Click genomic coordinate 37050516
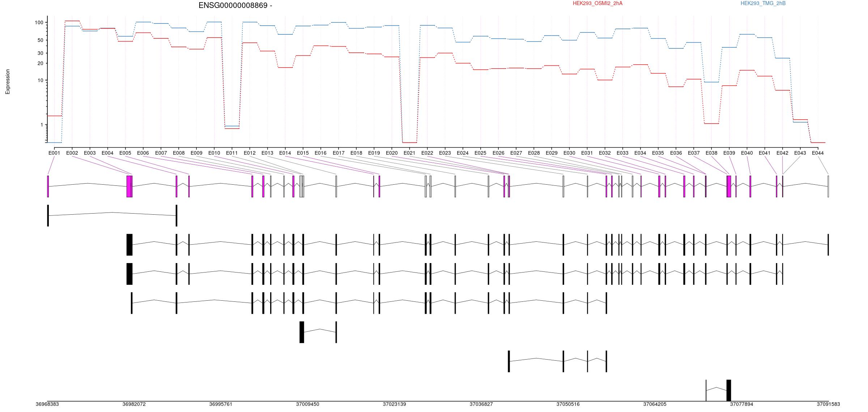Viewport: 868px width, 412px height. point(568,404)
